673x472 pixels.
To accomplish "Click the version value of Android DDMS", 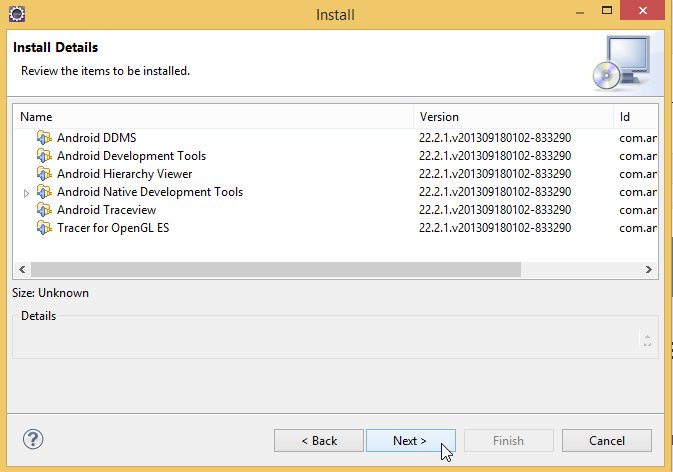I will 495,138.
